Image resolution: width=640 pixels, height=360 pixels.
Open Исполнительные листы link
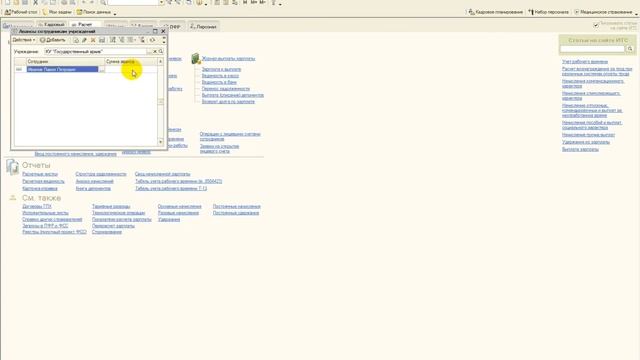click(45, 213)
